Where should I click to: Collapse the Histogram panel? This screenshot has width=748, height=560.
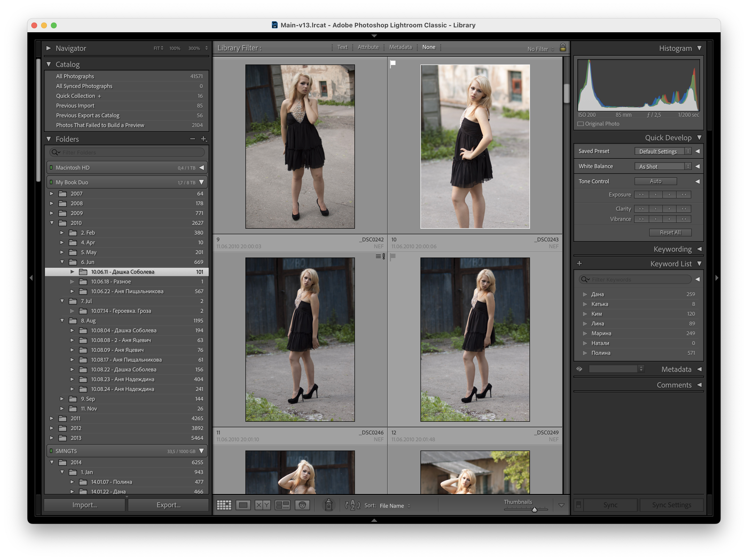tap(699, 48)
